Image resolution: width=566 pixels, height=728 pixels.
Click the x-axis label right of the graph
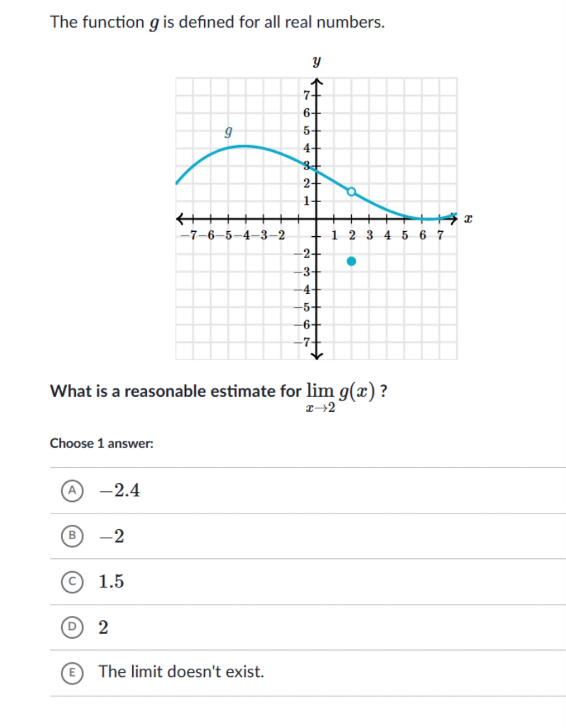click(468, 219)
